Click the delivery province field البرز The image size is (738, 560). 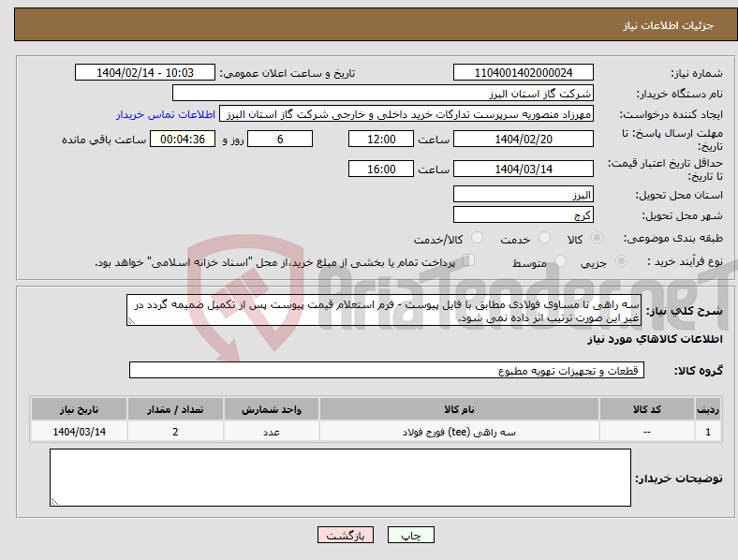click(x=524, y=195)
